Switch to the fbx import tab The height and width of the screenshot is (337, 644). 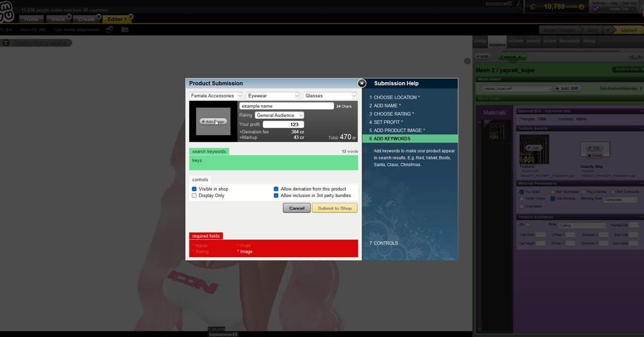point(570,41)
